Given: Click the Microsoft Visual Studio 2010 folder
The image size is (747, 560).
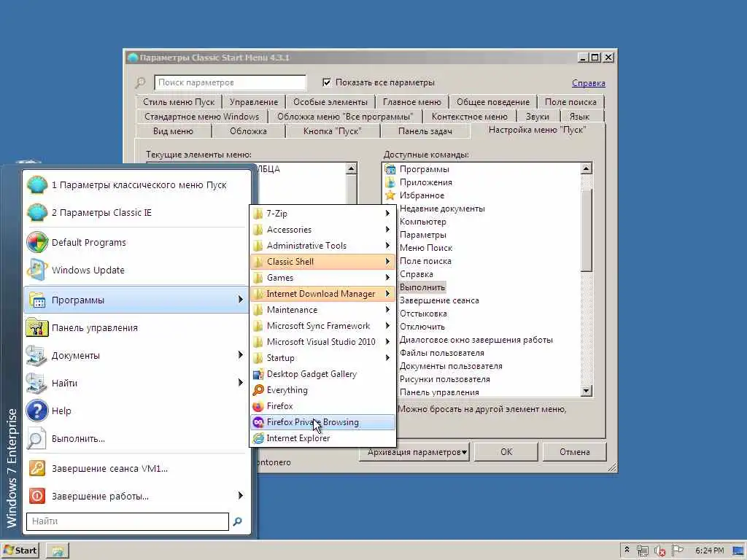Looking at the screenshot, I should 322,342.
